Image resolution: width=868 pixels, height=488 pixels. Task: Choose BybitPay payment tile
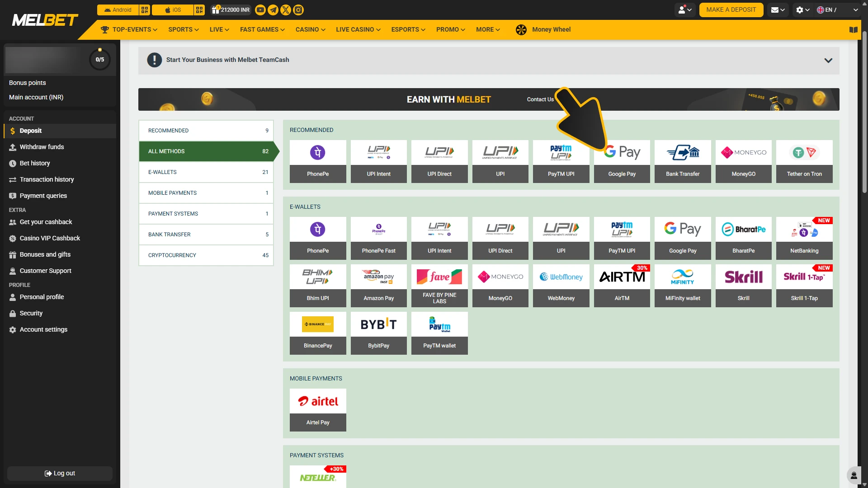pyautogui.click(x=379, y=333)
